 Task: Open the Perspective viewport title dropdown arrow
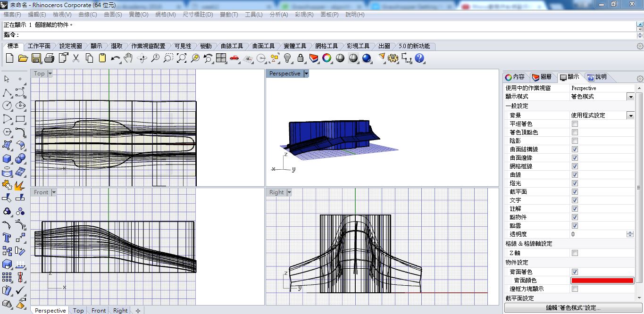point(306,74)
